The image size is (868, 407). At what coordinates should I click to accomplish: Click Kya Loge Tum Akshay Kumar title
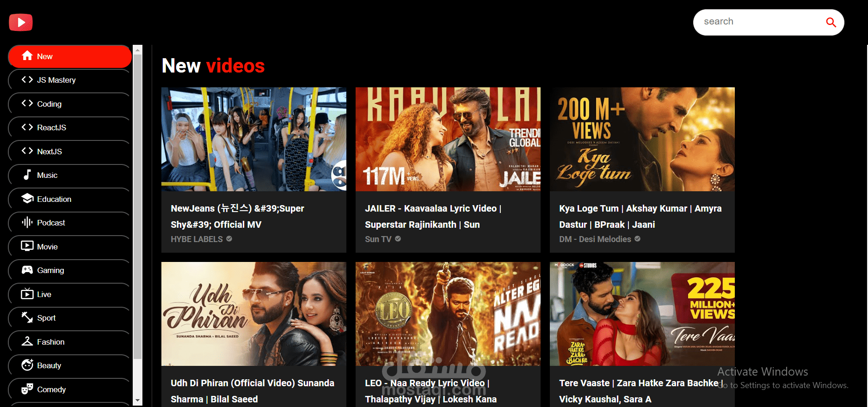(640, 216)
